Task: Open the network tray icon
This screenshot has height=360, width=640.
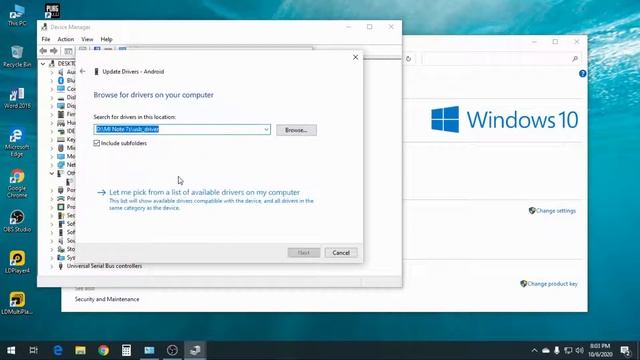Action: coord(568,351)
